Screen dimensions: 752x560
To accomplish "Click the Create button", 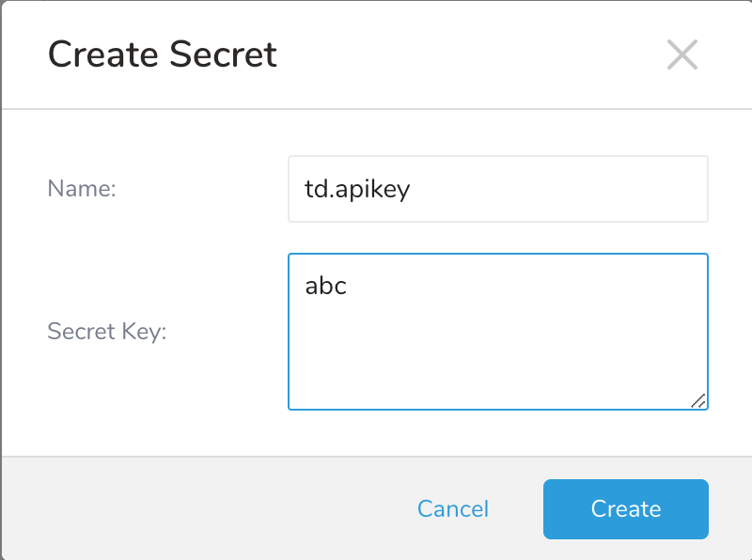I will point(625,508).
